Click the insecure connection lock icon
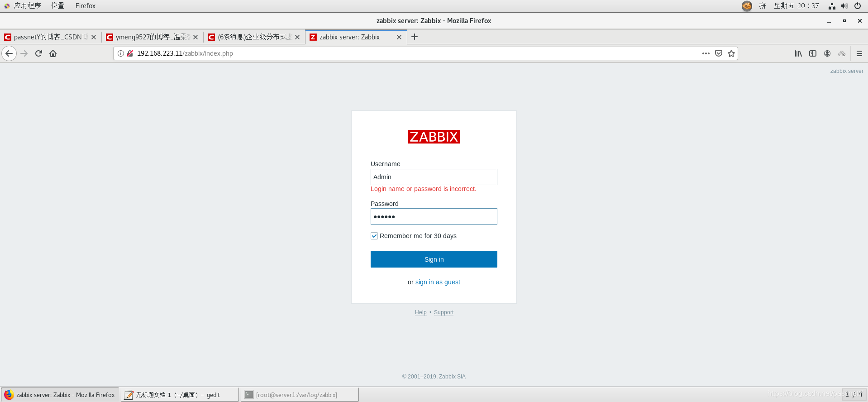 point(130,53)
